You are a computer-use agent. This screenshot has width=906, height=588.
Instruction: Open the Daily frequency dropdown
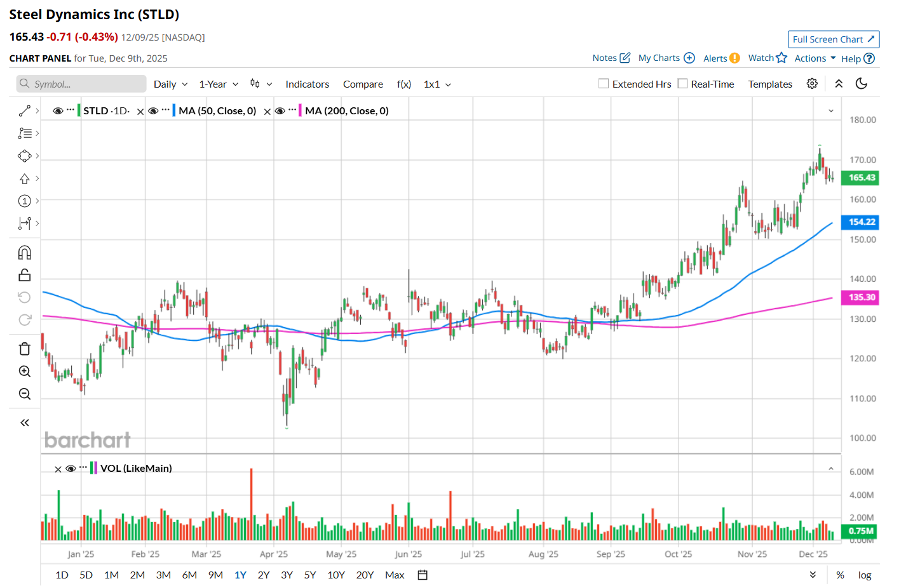click(170, 84)
